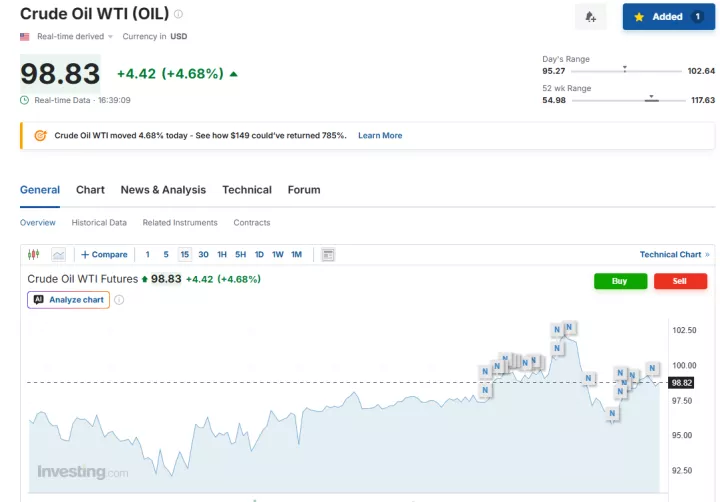Click info icon next to Analyze chart
This screenshot has width=720, height=502.
pyautogui.click(x=119, y=300)
